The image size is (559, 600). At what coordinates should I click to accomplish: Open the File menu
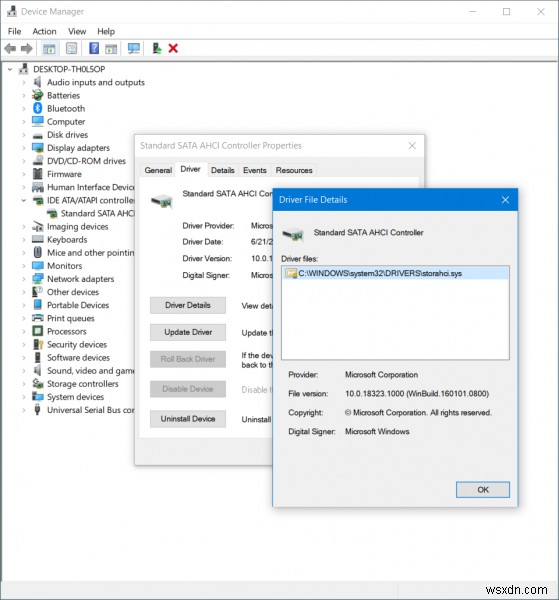pyautogui.click(x=15, y=31)
